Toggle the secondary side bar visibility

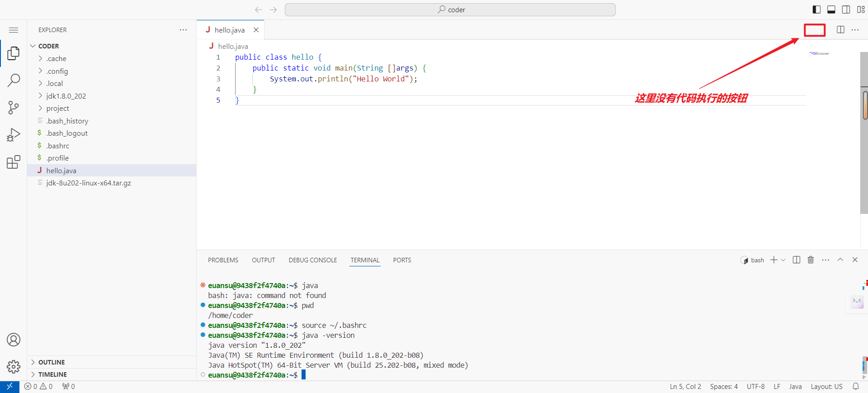point(846,9)
